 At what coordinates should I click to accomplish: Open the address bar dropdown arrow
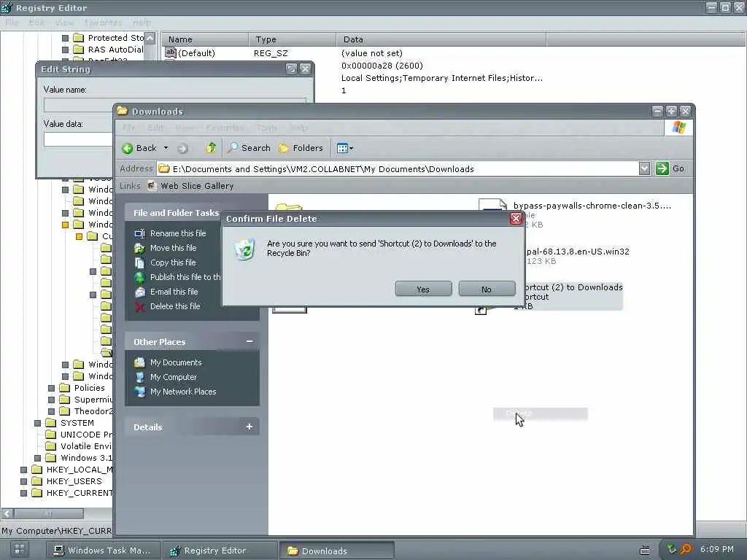pos(644,168)
